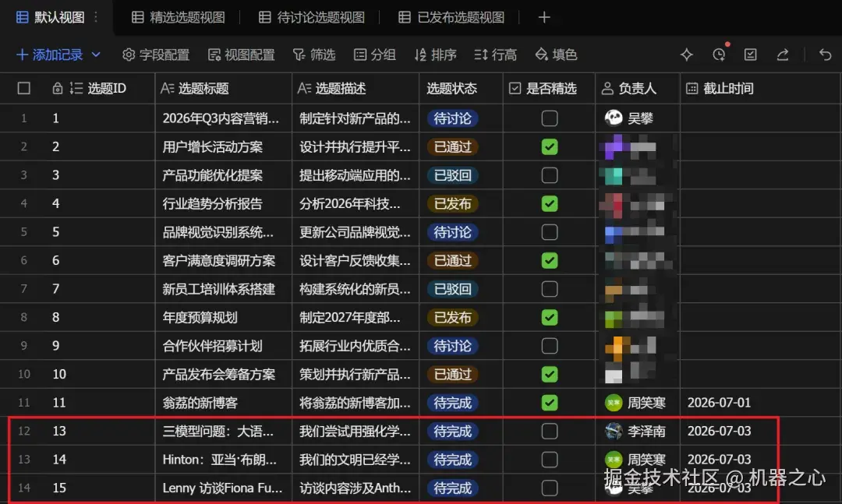Open the 填色 fill color tool
The width and height of the screenshot is (842, 504).
(x=556, y=55)
